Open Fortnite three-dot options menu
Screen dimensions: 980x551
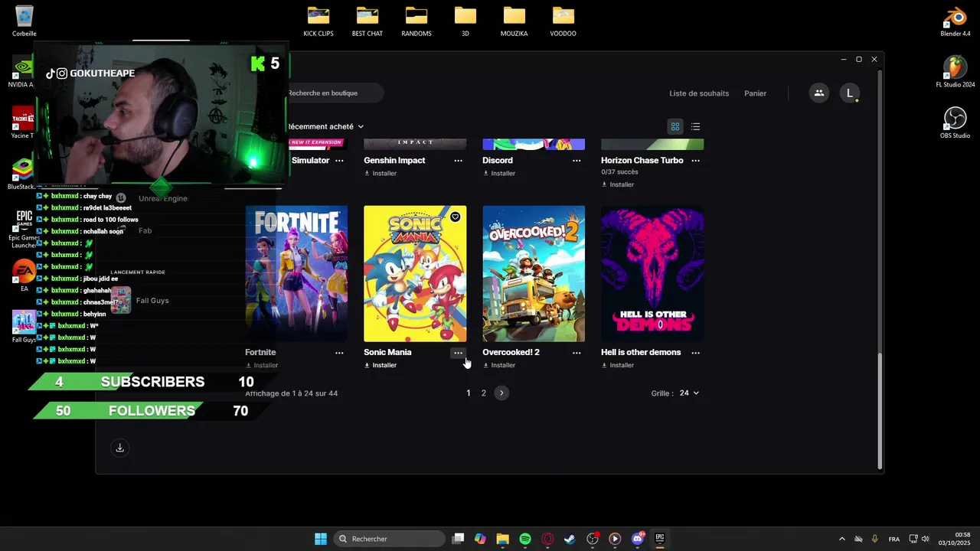click(339, 353)
